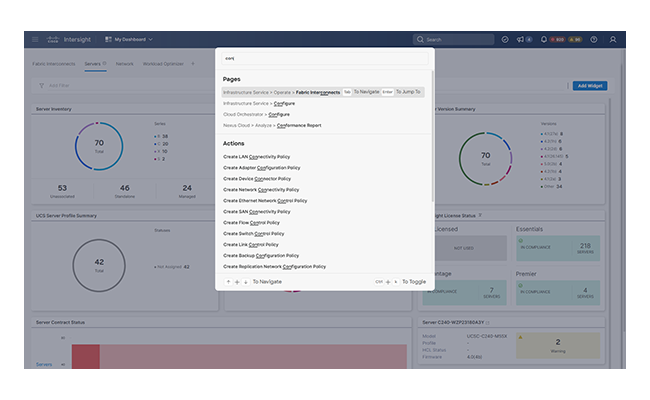
Task: Choose Create Adapter Configuration Policy
Action: click(262, 168)
